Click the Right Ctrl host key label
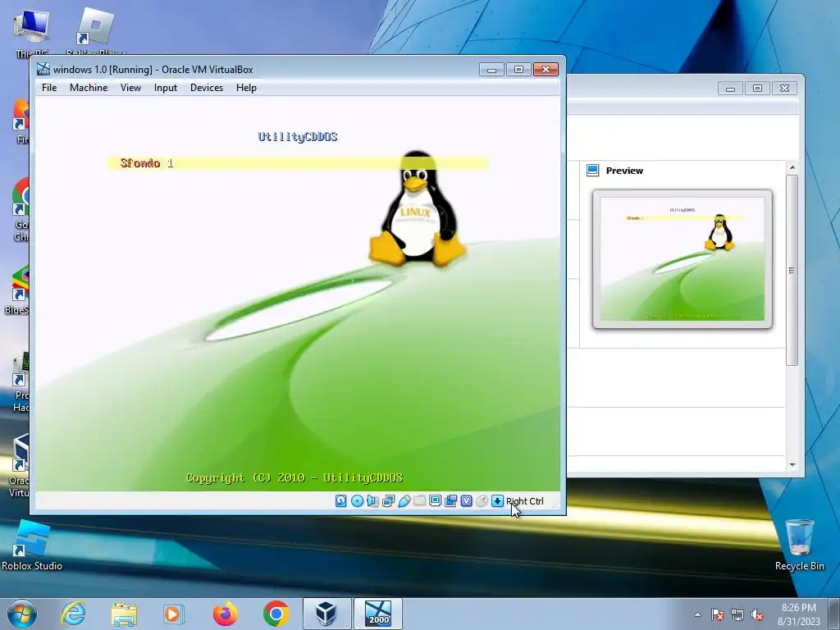Screen dimensions: 840x630 [525, 501]
